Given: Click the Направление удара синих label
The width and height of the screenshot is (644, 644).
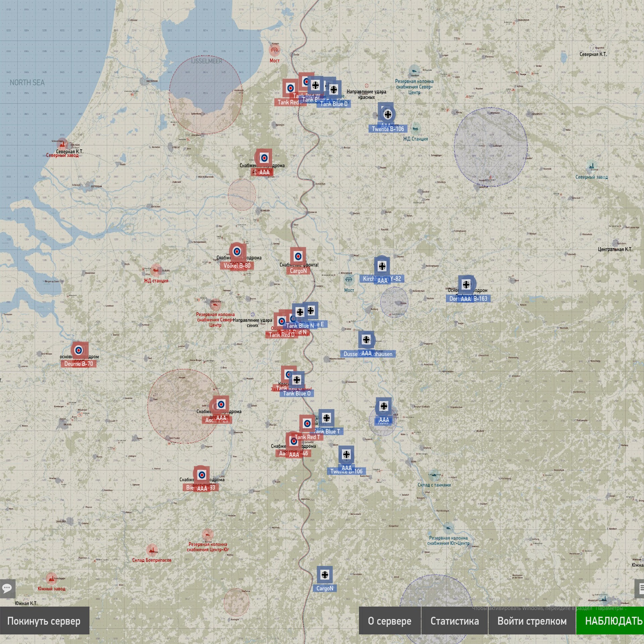Looking at the screenshot, I should pyautogui.click(x=252, y=323).
